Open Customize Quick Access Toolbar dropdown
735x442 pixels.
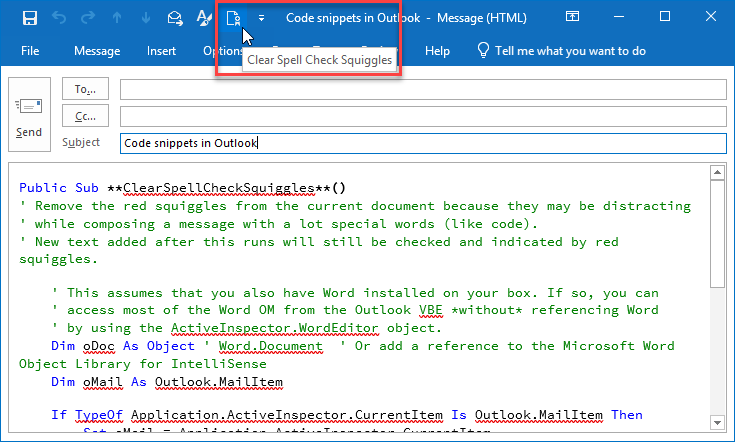pos(261,18)
